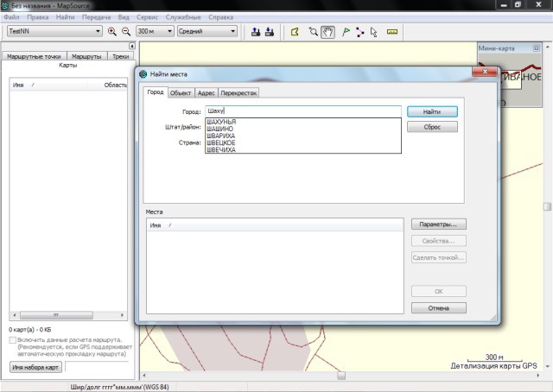Click the map horizontal scrollbar thumb
The height and width of the screenshot is (392, 553).
point(341,376)
